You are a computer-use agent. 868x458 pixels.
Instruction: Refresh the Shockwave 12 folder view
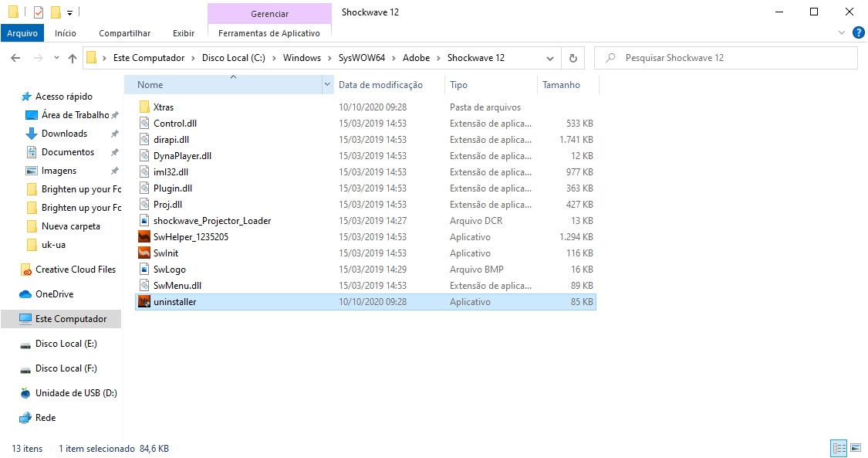[x=573, y=58]
